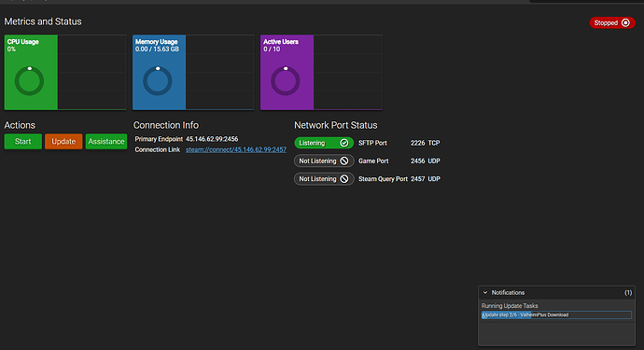This screenshot has width=644, height=350.
Task: Click the Update step 2/6 progress bar
Action: click(556, 315)
